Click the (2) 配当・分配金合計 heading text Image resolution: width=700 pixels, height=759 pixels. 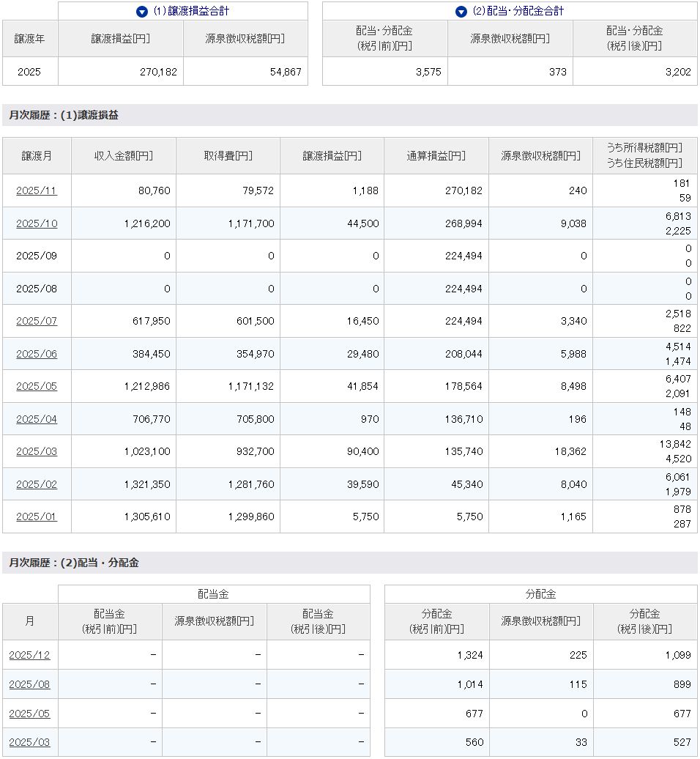click(518, 12)
